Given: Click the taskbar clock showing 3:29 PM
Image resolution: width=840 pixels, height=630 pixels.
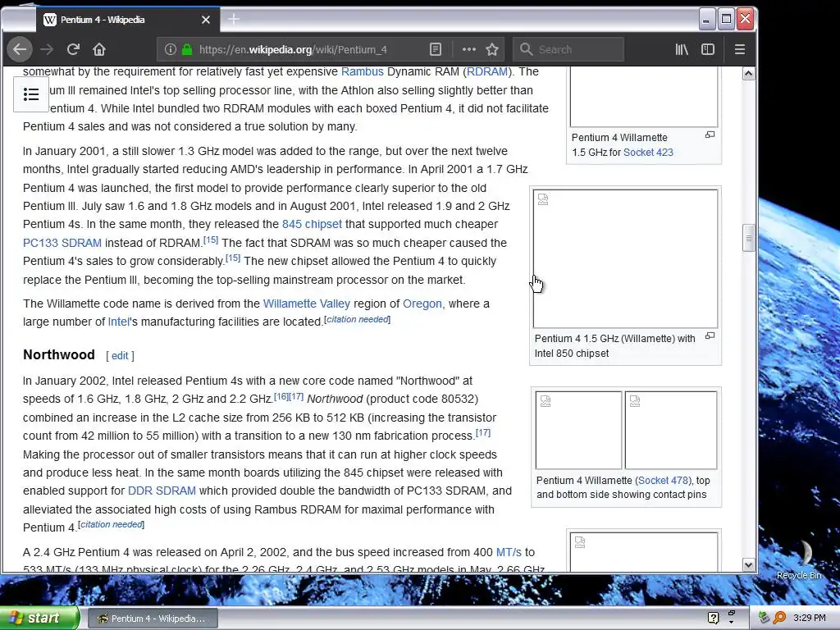Looking at the screenshot, I should tap(810, 618).
